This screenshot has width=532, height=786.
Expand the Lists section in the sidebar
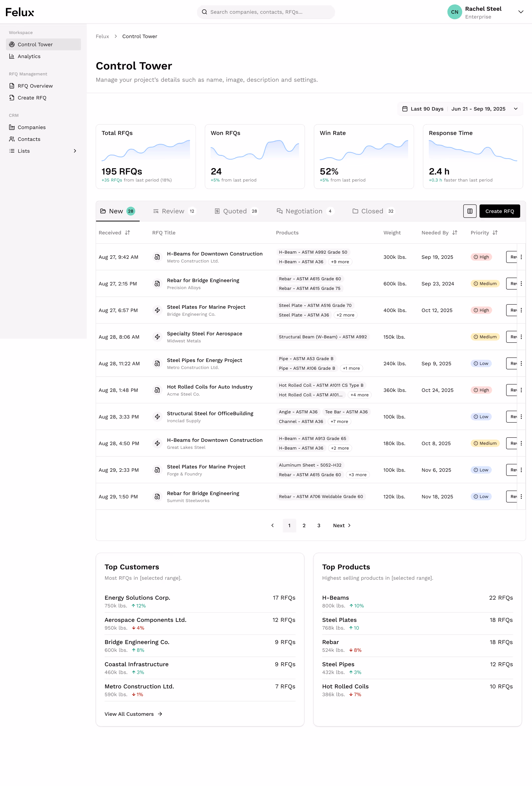pyautogui.click(x=75, y=151)
